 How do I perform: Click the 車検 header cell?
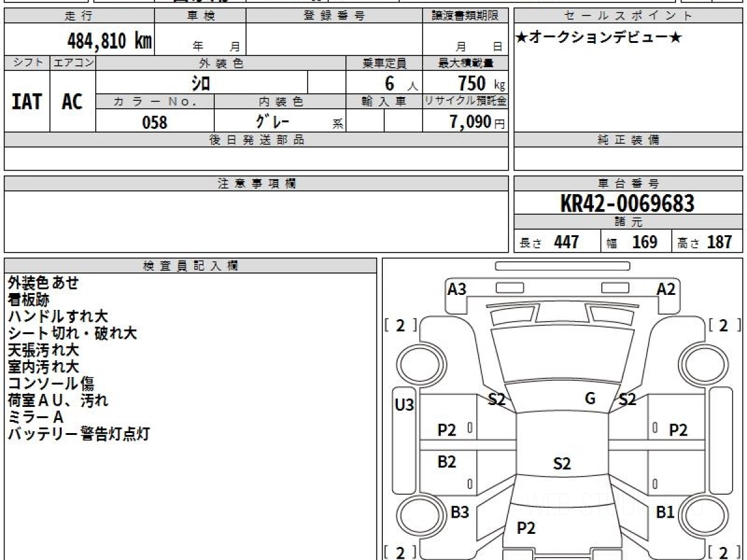pyautogui.click(x=200, y=16)
